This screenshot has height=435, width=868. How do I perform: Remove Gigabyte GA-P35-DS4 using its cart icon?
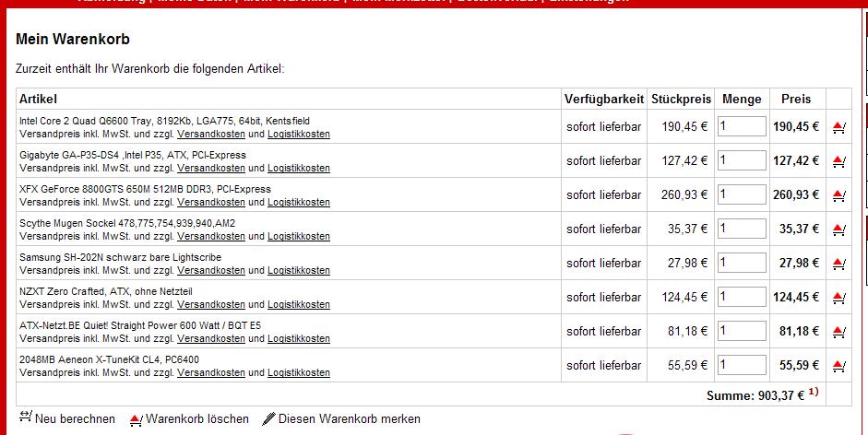click(x=838, y=161)
